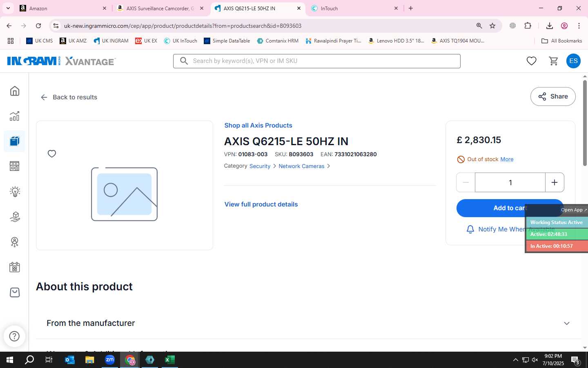Switch to the InTouch tab
Viewport: 588px width, 368px height.
coord(354,8)
